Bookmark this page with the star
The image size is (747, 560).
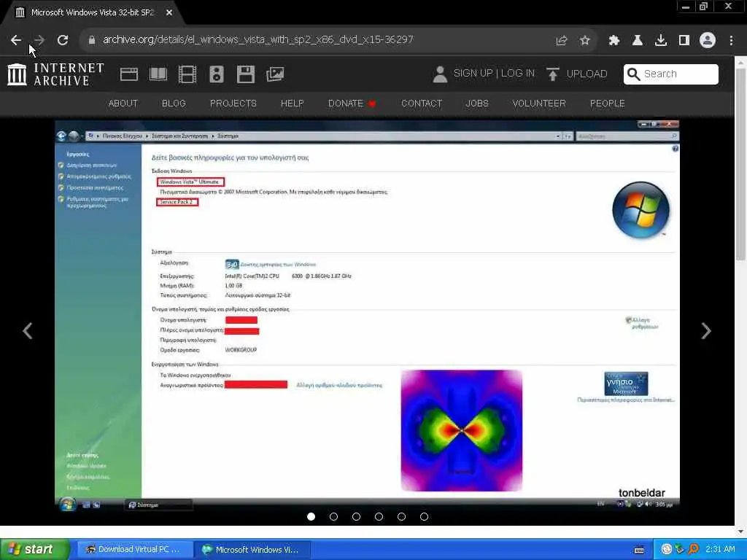584,41
